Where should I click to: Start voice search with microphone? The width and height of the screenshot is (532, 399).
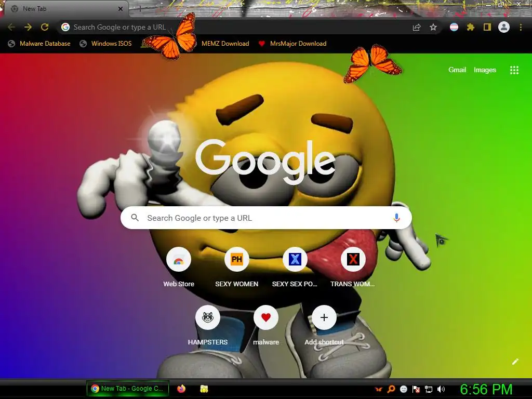coord(396,218)
